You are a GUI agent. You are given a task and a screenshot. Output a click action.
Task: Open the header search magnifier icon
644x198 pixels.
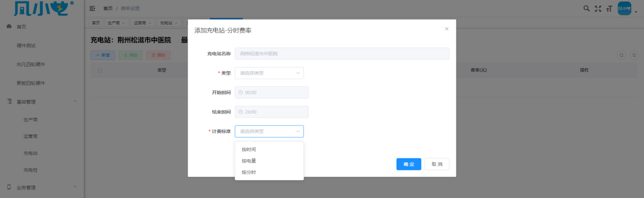tap(587, 8)
